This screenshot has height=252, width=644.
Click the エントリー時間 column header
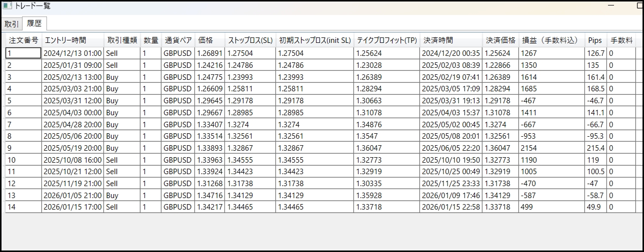coord(65,40)
